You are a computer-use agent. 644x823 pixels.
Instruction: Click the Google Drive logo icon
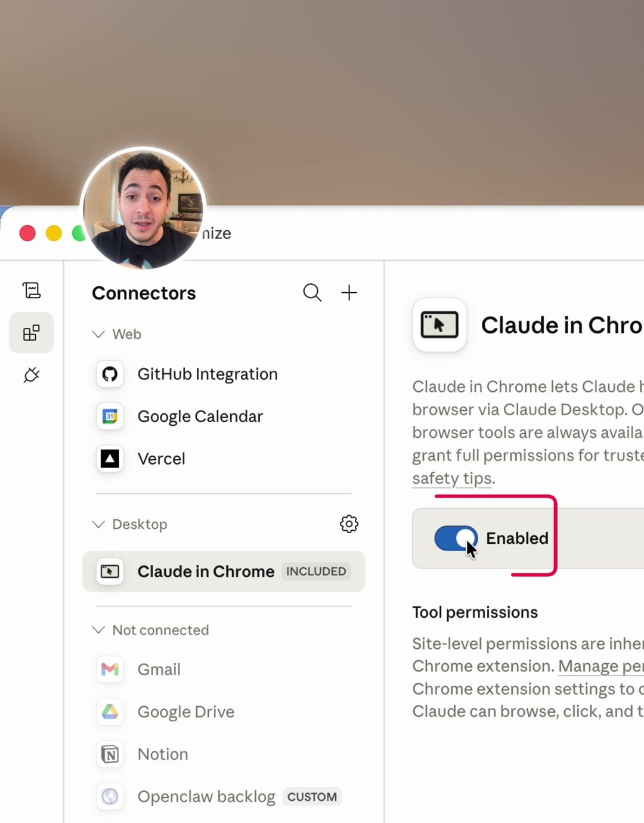(x=110, y=711)
